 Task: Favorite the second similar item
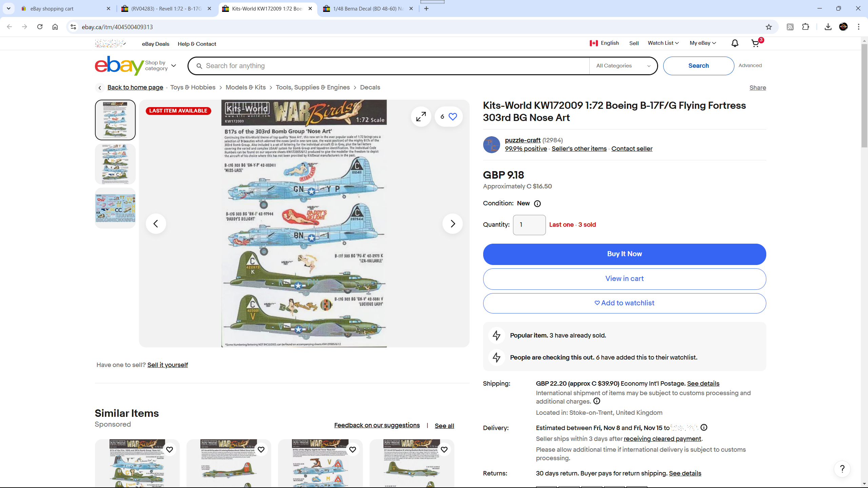coord(261,450)
